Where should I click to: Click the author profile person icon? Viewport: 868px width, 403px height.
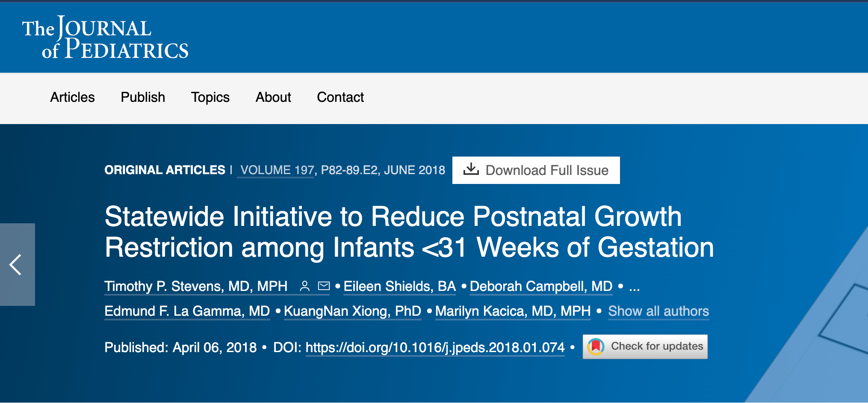304,286
